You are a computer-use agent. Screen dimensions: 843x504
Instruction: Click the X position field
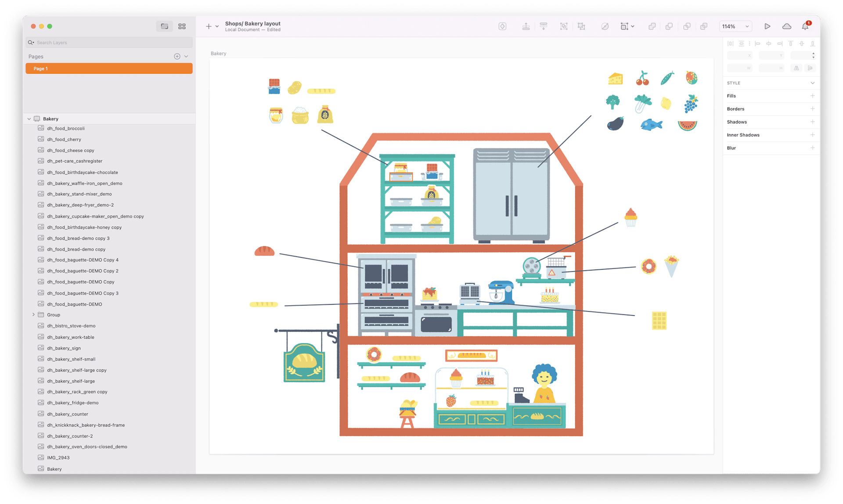(x=740, y=55)
